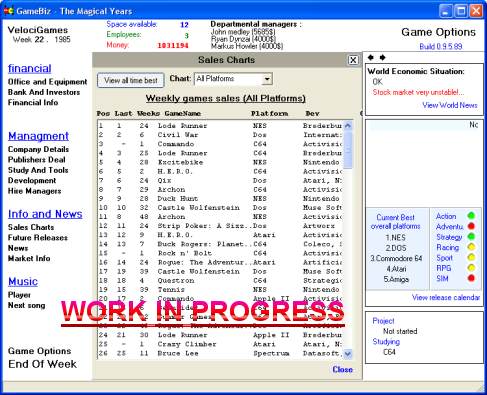Select the Lode Runner NES chart row

[x=220, y=126]
